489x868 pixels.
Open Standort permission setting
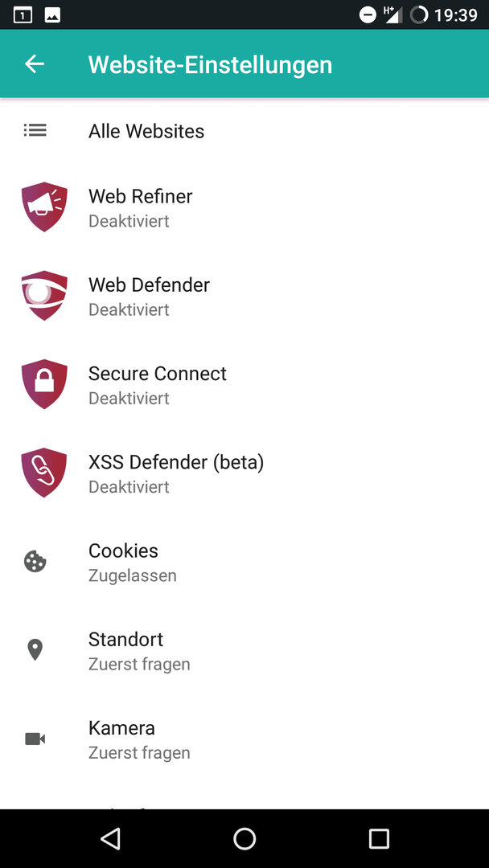[244, 650]
